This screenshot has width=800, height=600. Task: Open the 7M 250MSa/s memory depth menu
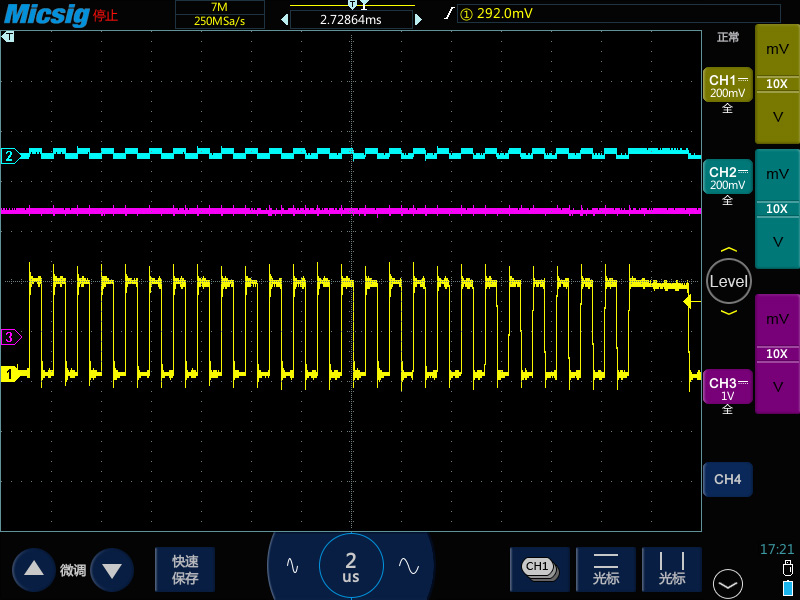click(220, 14)
